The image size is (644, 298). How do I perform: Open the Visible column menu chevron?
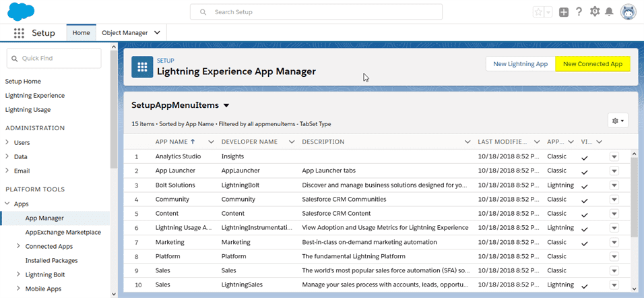599,142
